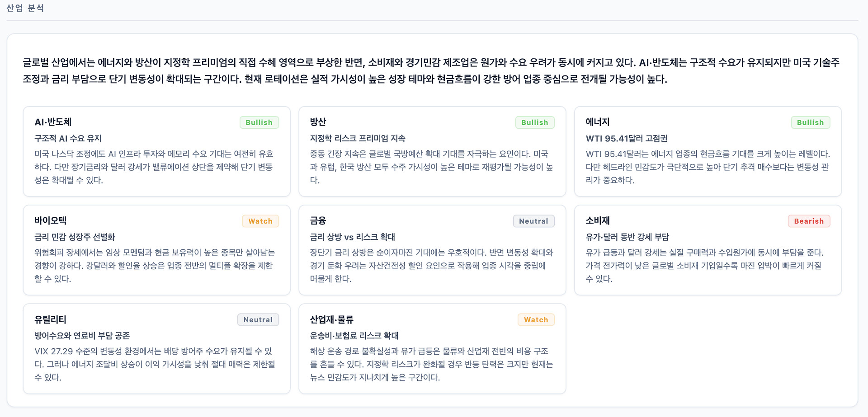Select the 방산 card title
The height and width of the screenshot is (417, 868).
tap(318, 122)
